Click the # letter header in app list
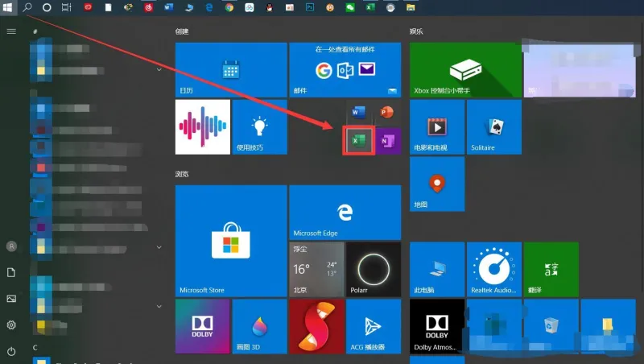Viewport: 644px width, 364px height. click(x=35, y=31)
